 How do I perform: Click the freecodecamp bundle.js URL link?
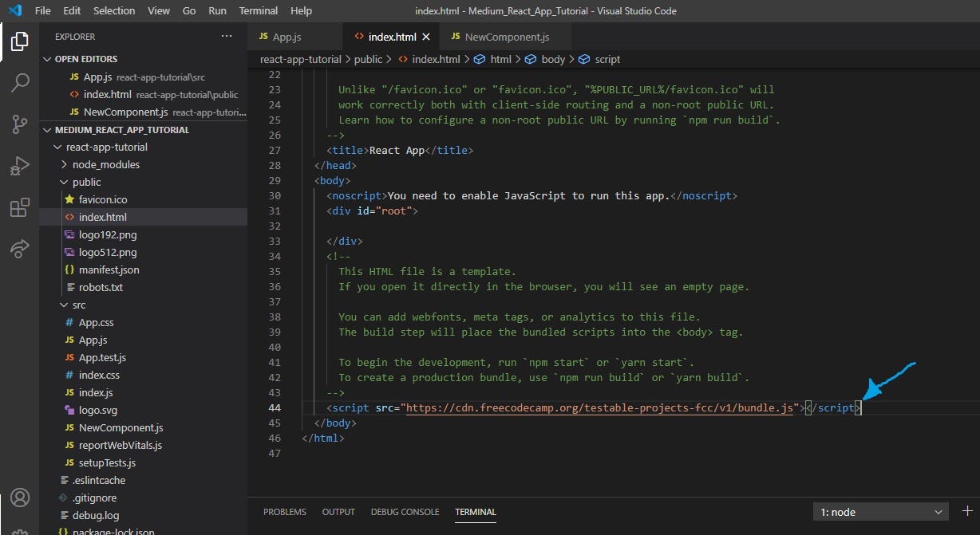tap(600, 407)
